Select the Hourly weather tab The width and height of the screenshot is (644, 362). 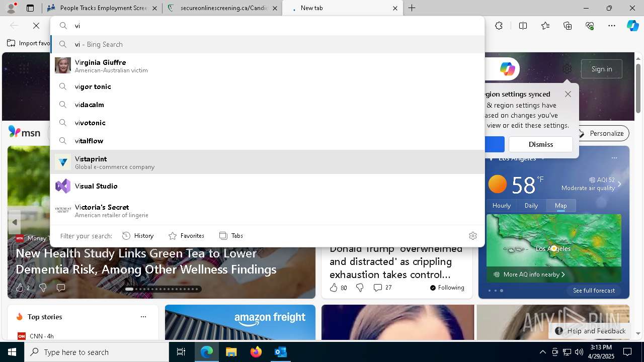click(x=502, y=206)
